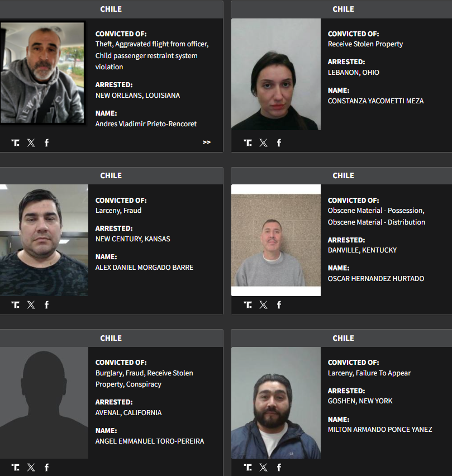Share Oscar Hernandez Hurtado card on X
452x476 pixels.
click(264, 305)
